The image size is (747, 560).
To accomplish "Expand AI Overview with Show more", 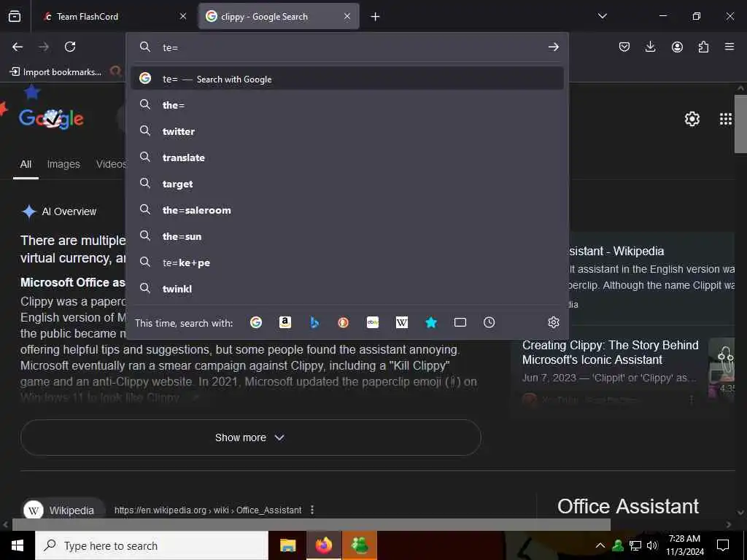I will pos(251,437).
